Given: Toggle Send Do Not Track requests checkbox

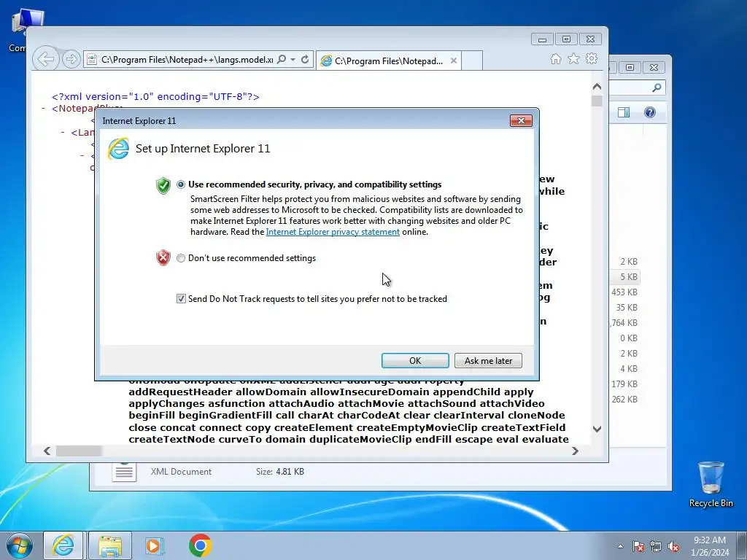Looking at the screenshot, I should point(181,298).
